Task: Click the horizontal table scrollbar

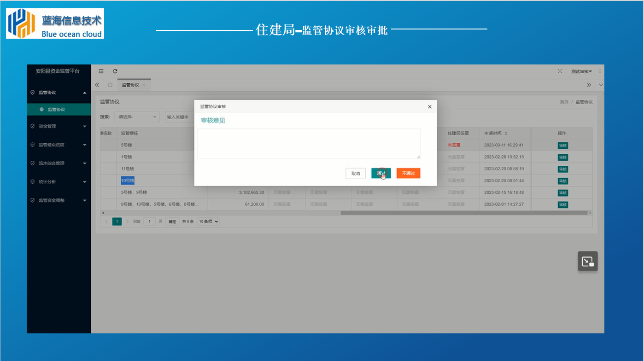Action: (464, 213)
